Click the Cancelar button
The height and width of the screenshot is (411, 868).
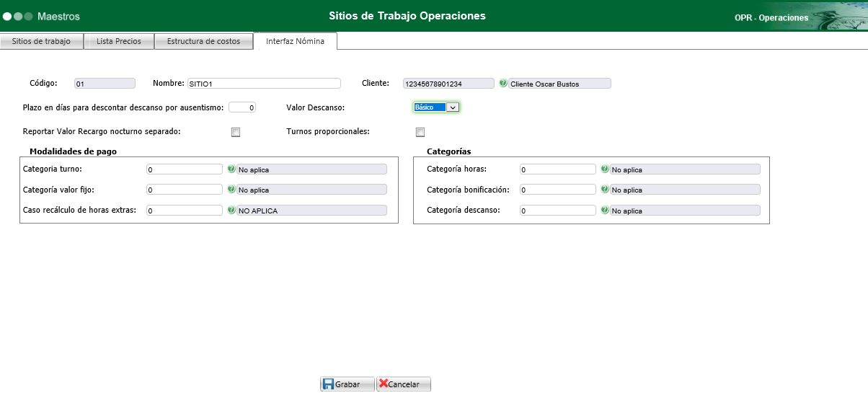(404, 384)
